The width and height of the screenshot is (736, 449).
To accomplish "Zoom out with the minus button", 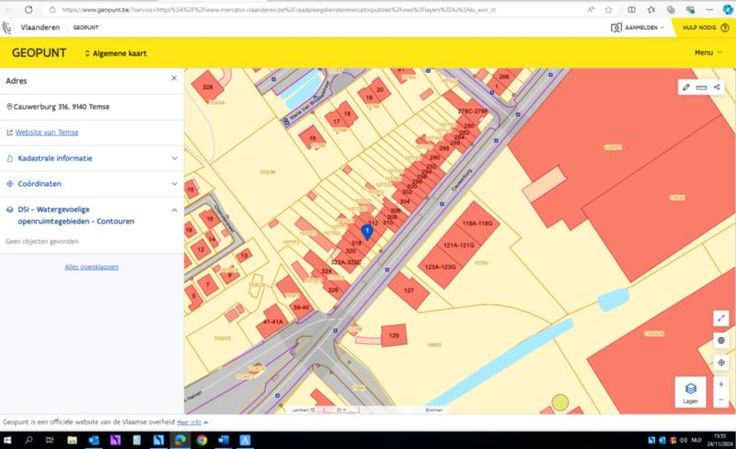I will [x=721, y=399].
